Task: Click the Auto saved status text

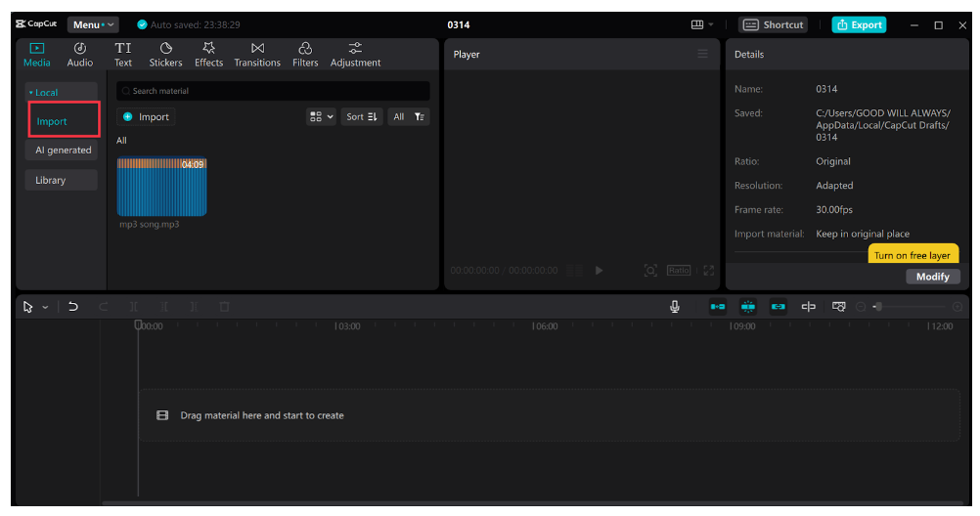Action: [195, 25]
